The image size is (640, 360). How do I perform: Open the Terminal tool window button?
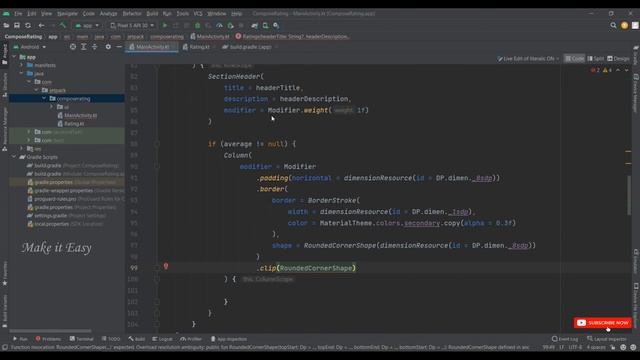tap(81, 339)
